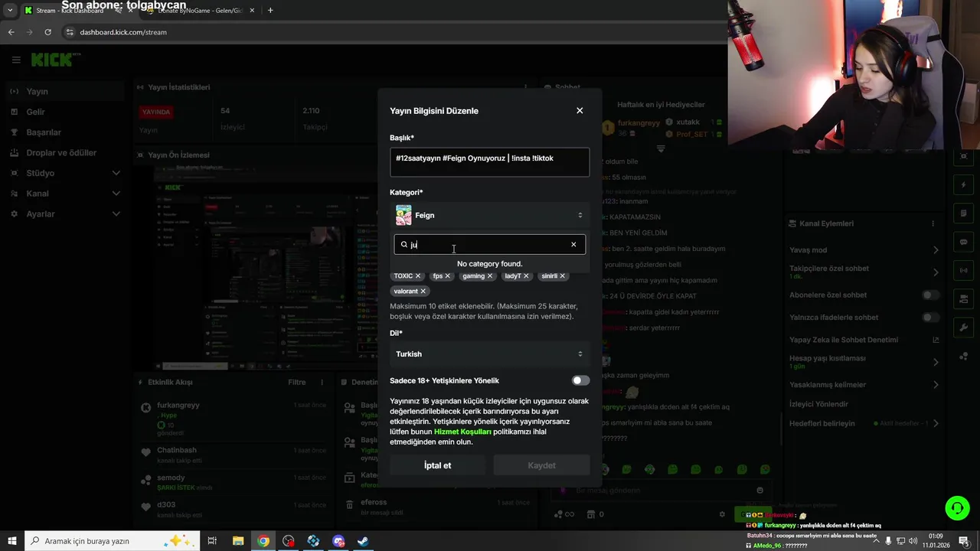Remove the ladyT tag
The width and height of the screenshot is (980, 551).
point(526,276)
